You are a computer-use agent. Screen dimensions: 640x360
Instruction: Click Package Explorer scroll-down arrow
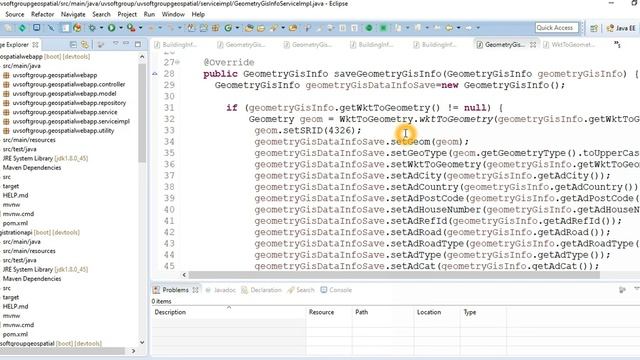tap(142, 342)
